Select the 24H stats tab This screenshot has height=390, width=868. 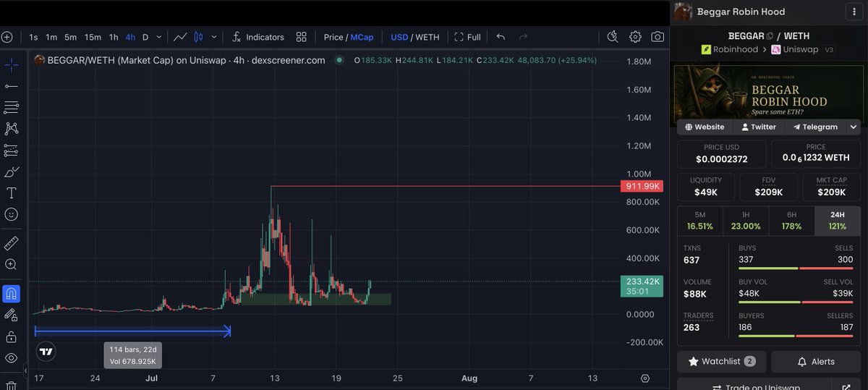838,221
